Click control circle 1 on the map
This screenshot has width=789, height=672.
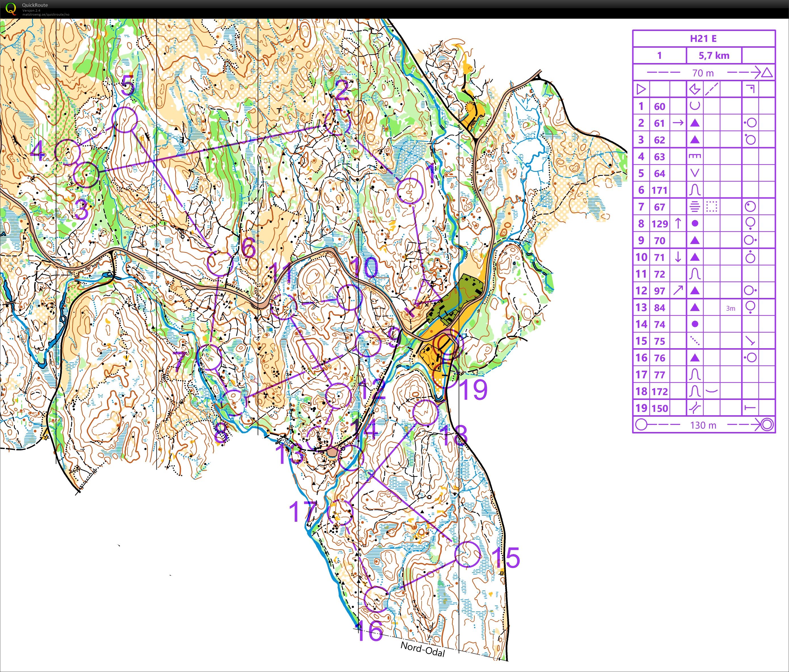[x=410, y=191]
